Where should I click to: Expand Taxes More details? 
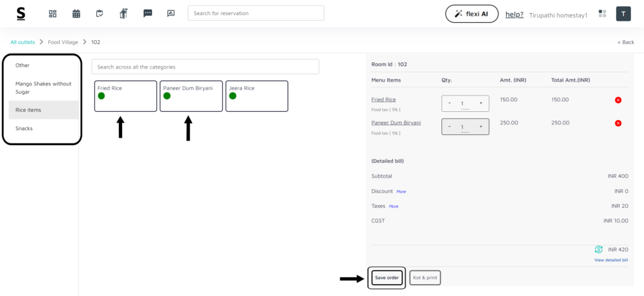coord(394,206)
